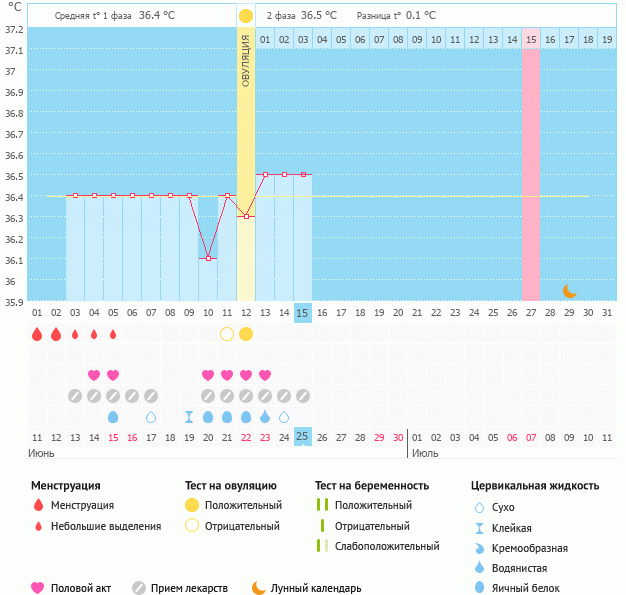626x595 pixels.
Task: Click the pink heart on cycle day 13
Action: click(265, 375)
